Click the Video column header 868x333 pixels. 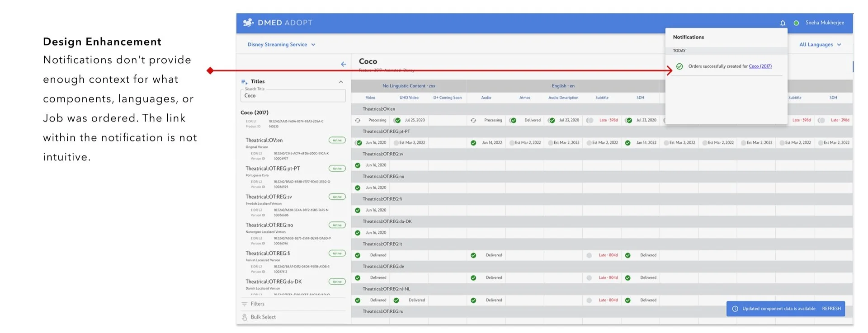pyautogui.click(x=370, y=98)
